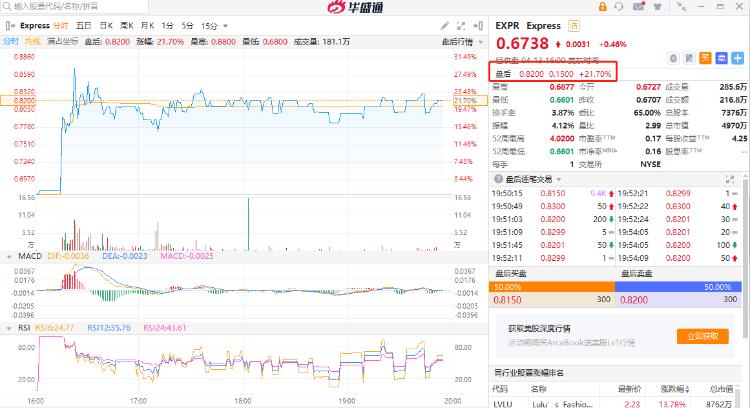This screenshot has width=750, height=408.
Task: Click the 同行业股票涨幅排名 header
Action: click(x=529, y=373)
